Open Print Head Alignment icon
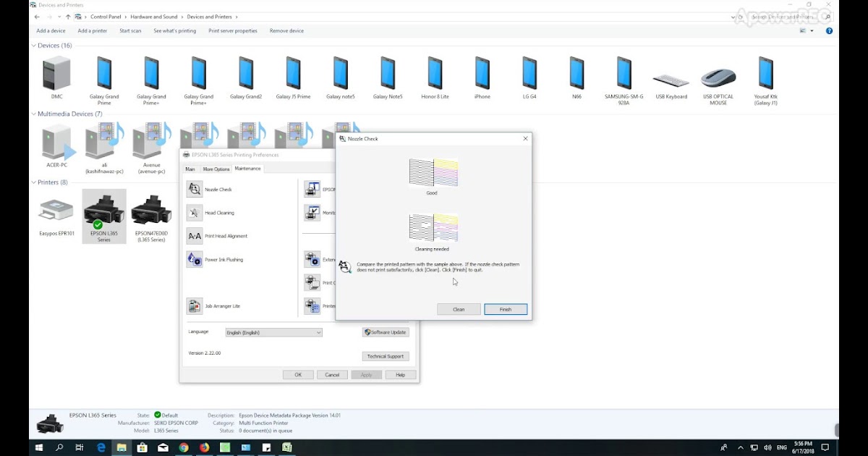The image size is (868, 456). (x=194, y=236)
